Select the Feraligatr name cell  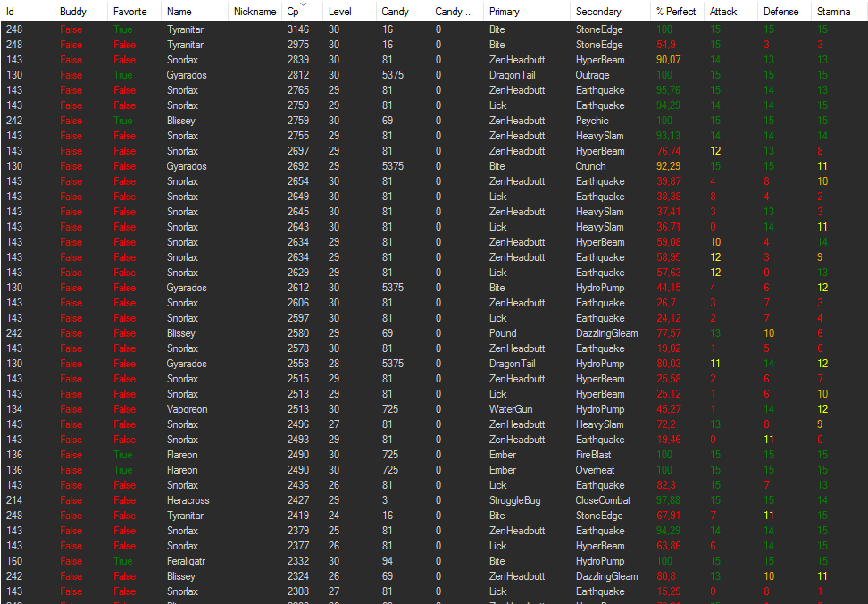coord(186,561)
